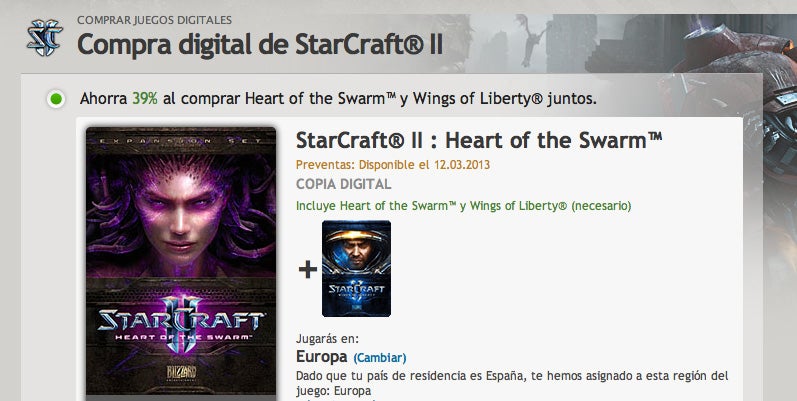Click the Europa region name
The width and height of the screenshot is (797, 401).
click(x=322, y=357)
